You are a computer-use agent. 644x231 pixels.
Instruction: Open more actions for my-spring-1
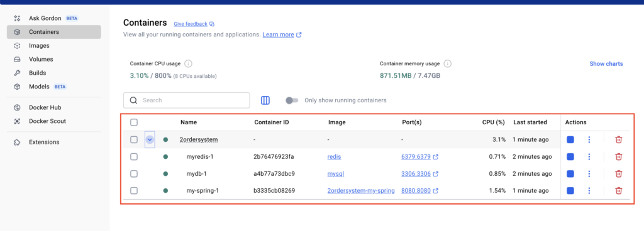click(x=589, y=190)
